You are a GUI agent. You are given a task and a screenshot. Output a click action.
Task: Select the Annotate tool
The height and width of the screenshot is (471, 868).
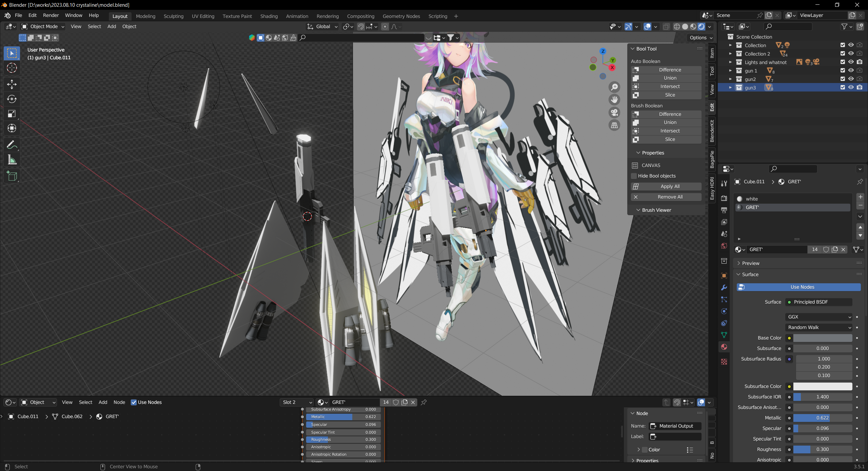coord(12,145)
